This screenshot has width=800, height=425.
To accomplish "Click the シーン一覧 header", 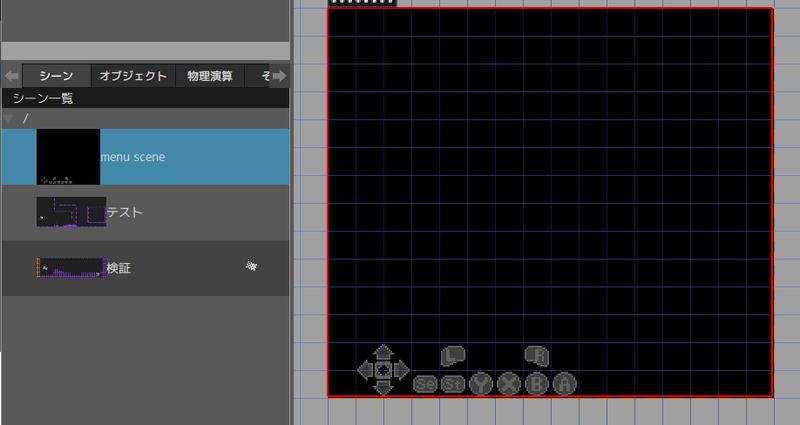I will point(145,98).
